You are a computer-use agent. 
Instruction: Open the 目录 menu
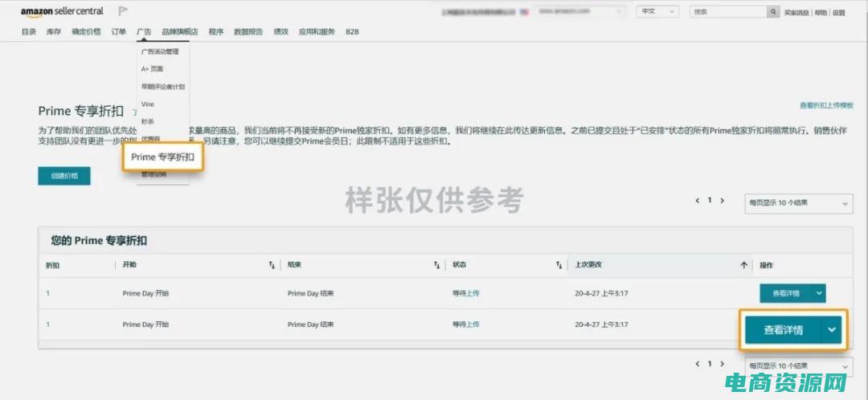tap(29, 32)
